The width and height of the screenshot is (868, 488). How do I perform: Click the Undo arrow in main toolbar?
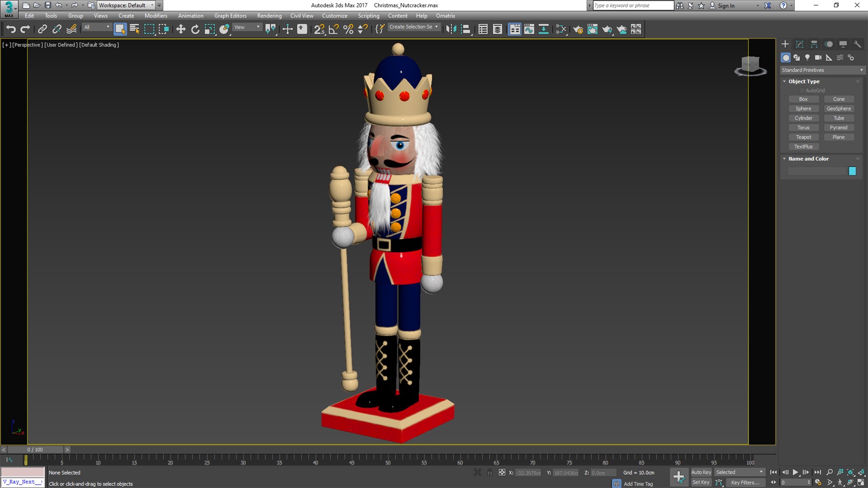[11, 29]
